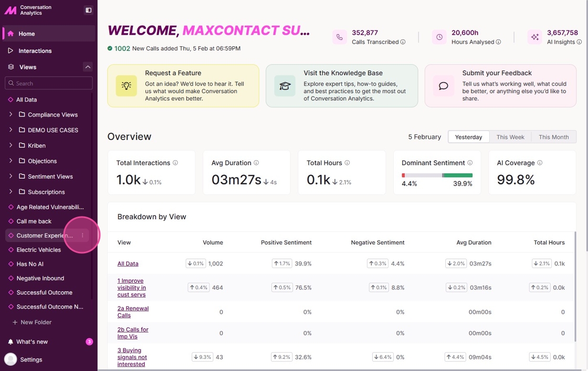
Task: Open the 2a Renewal Calls link
Action: (133, 312)
